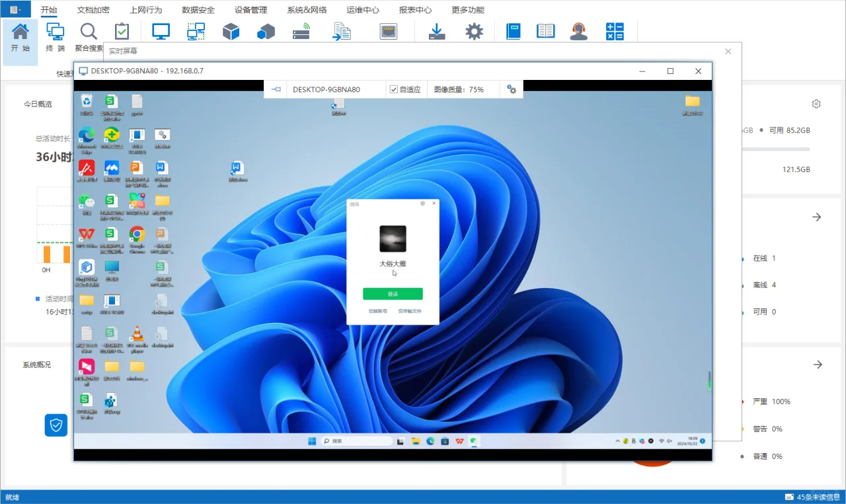Open the right arrow above 严重 100%
The image size is (846, 504).
click(x=818, y=365)
